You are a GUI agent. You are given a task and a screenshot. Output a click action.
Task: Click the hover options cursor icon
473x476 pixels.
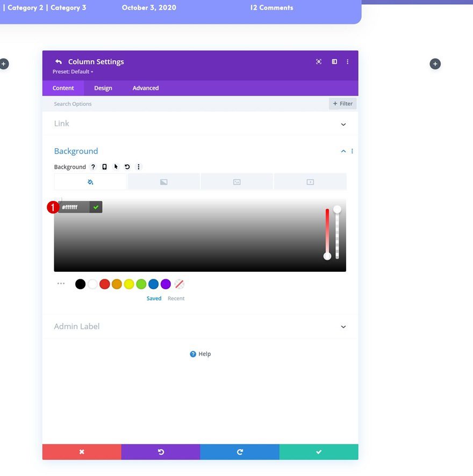tap(116, 167)
